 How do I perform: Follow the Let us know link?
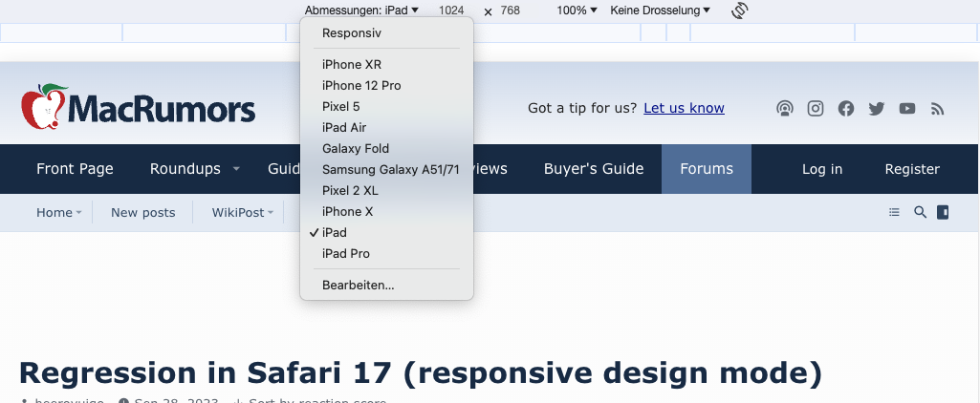684,109
